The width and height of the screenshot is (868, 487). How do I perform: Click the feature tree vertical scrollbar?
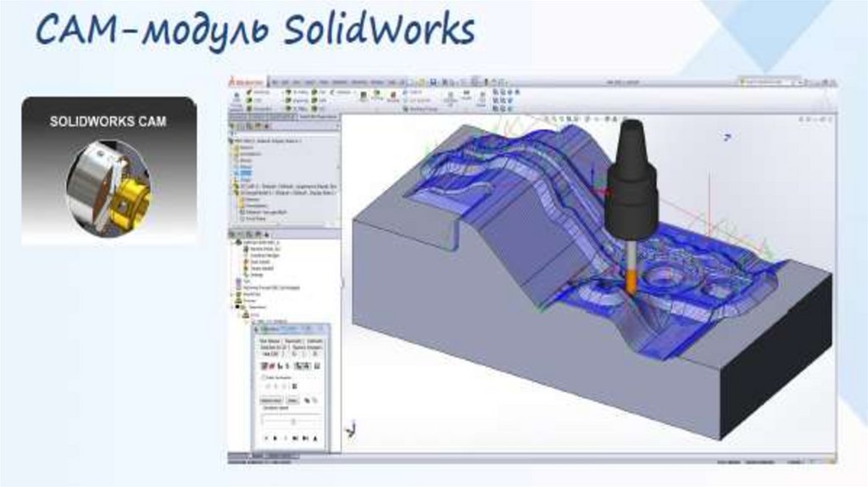pyautogui.click(x=338, y=177)
